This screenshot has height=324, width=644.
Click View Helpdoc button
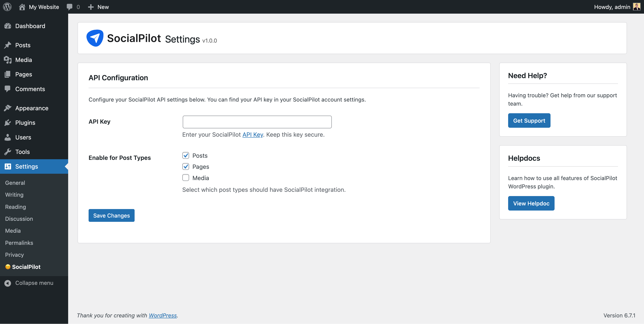[x=531, y=203]
